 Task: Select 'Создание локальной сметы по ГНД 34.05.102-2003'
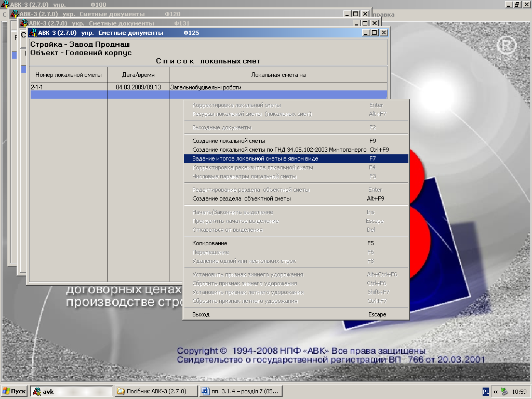(296, 150)
